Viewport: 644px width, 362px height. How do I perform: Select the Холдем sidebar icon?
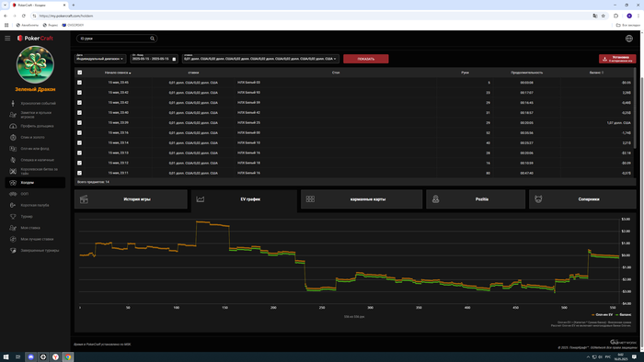pyautogui.click(x=13, y=183)
